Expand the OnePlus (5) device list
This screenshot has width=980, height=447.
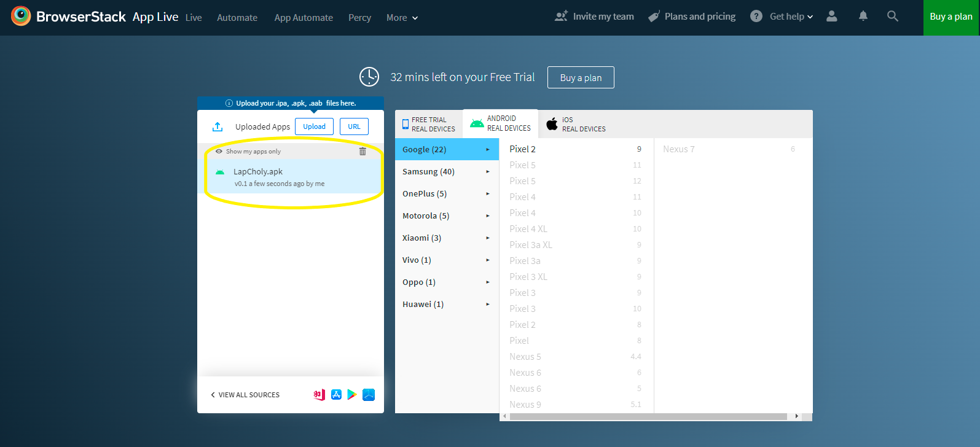(x=446, y=194)
